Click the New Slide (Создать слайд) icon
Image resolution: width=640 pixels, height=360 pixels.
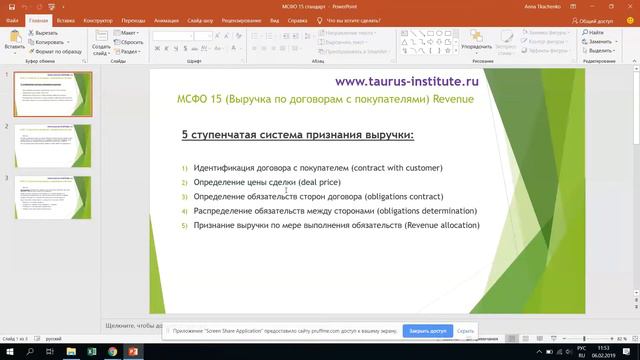pos(101,37)
